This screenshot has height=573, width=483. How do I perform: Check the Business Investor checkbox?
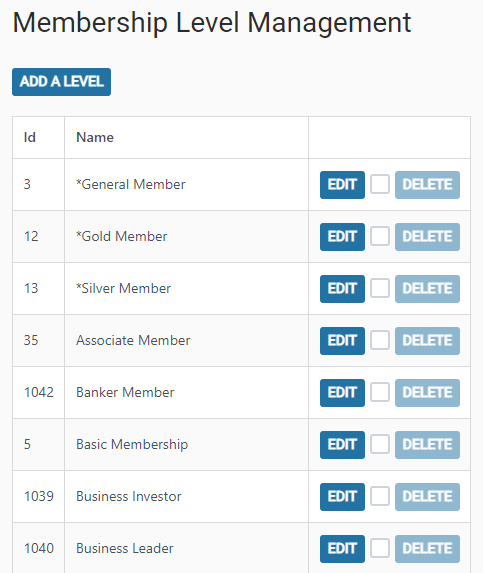tap(380, 496)
